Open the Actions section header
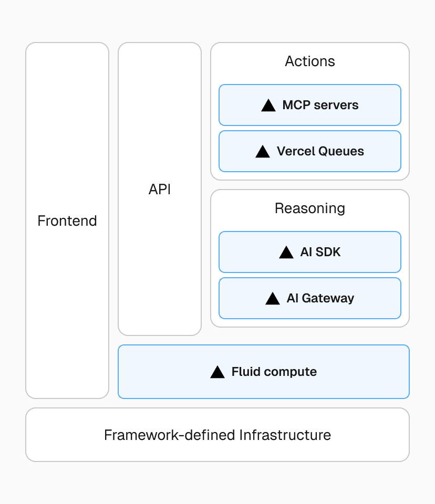435x504 pixels. [x=309, y=61]
